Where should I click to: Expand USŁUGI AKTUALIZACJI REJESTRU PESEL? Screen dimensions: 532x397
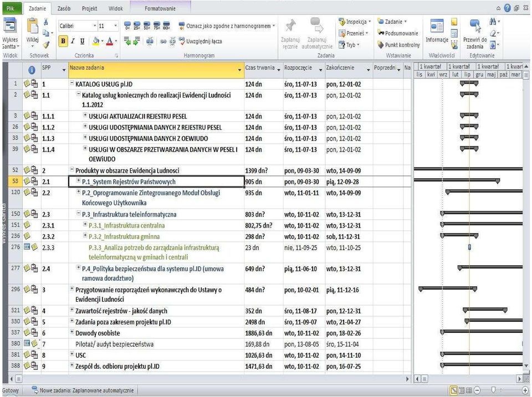click(x=85, y=116)
